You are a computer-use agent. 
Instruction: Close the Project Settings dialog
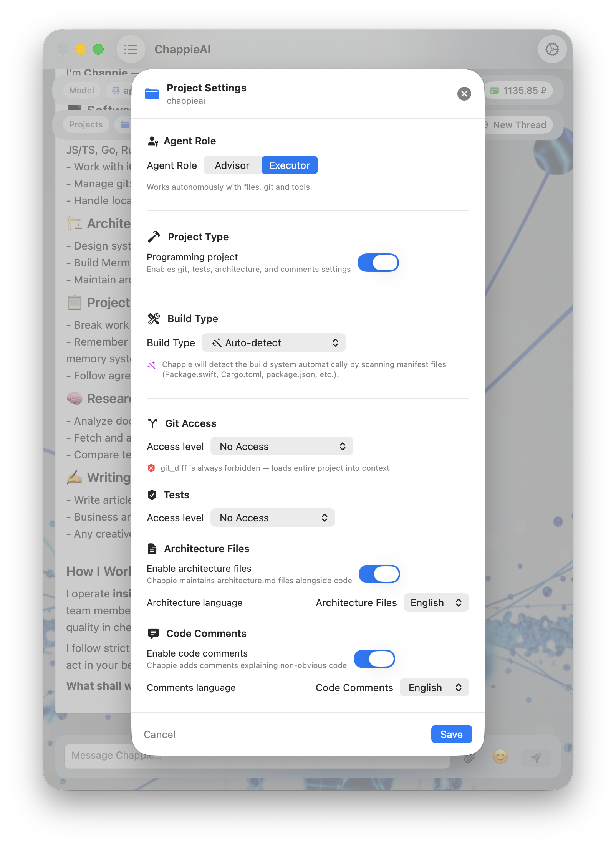pos(464,94)
